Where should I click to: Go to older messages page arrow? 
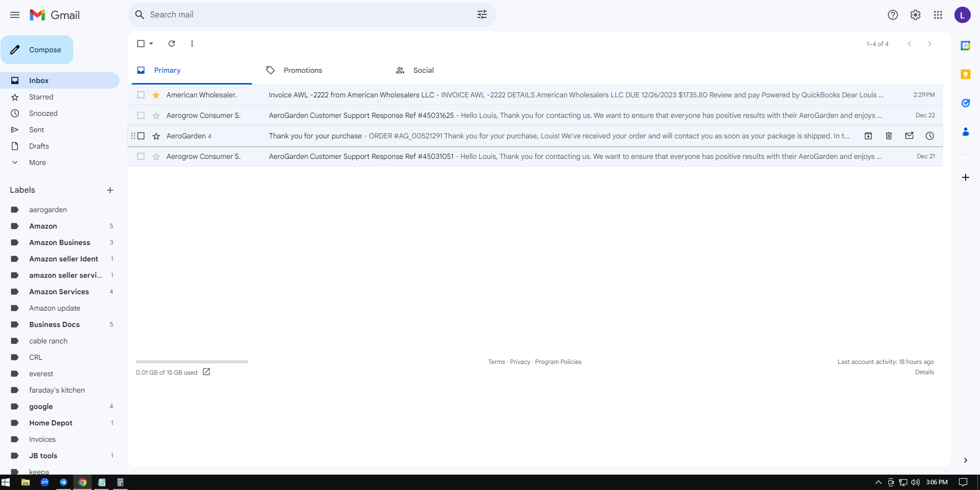pyautogui.click(x=930, y=44)
